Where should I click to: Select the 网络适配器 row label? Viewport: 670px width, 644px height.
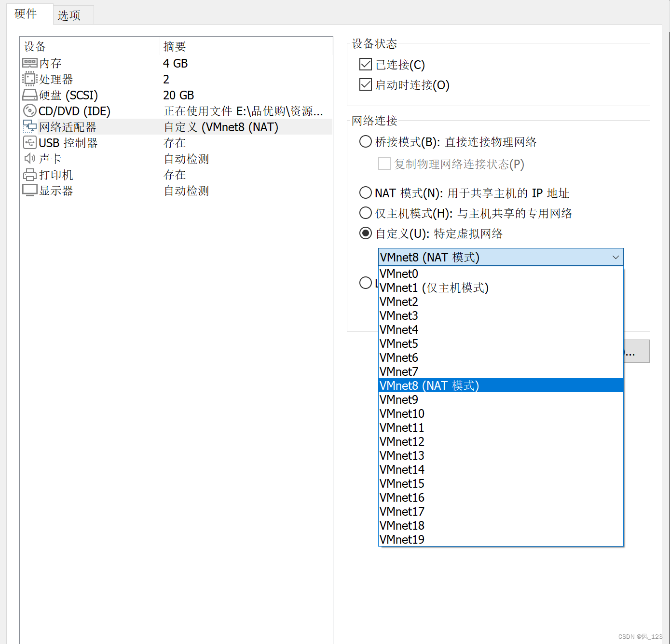pos(68,127)
